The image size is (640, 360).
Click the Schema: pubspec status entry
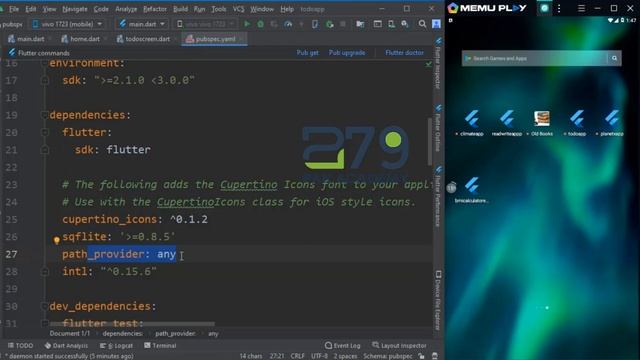pyautogui.click(x=388, y=356)
